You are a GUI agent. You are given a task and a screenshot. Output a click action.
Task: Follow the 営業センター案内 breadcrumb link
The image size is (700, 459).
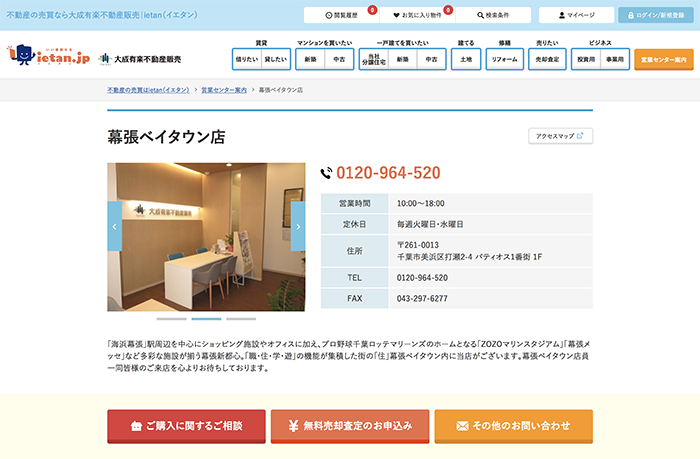point(224,90)
